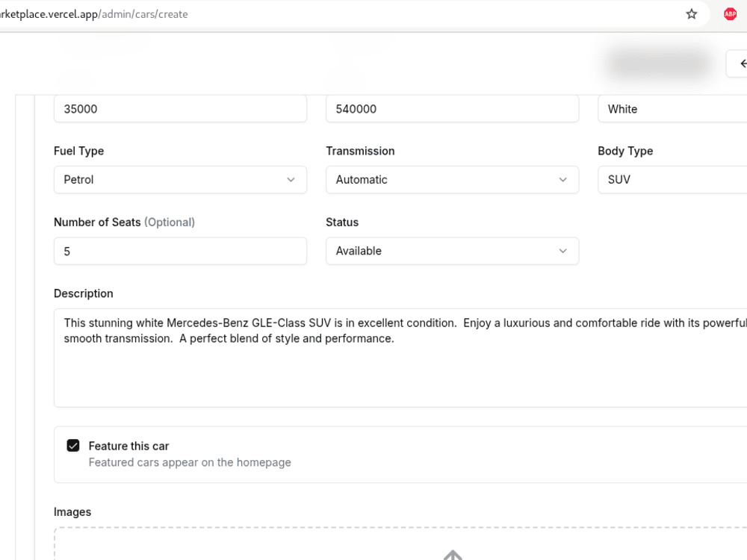Open the Fuel Type dropdown showing Petrol
This screenshot has width=747, height=560.
180,179
